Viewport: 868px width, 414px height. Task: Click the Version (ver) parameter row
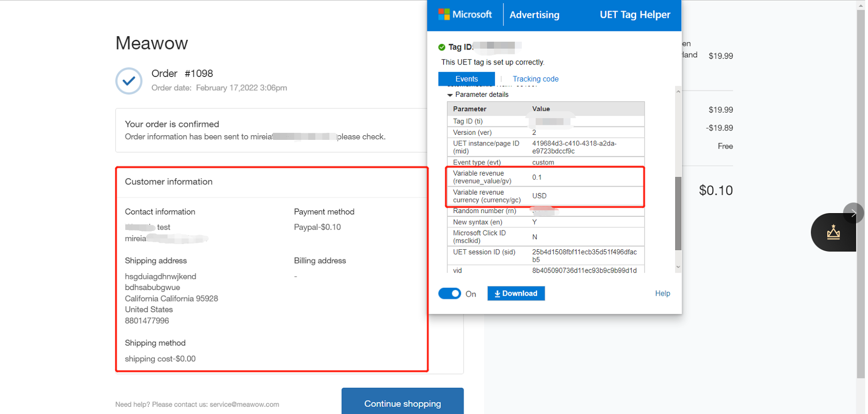tap(546, 132)
